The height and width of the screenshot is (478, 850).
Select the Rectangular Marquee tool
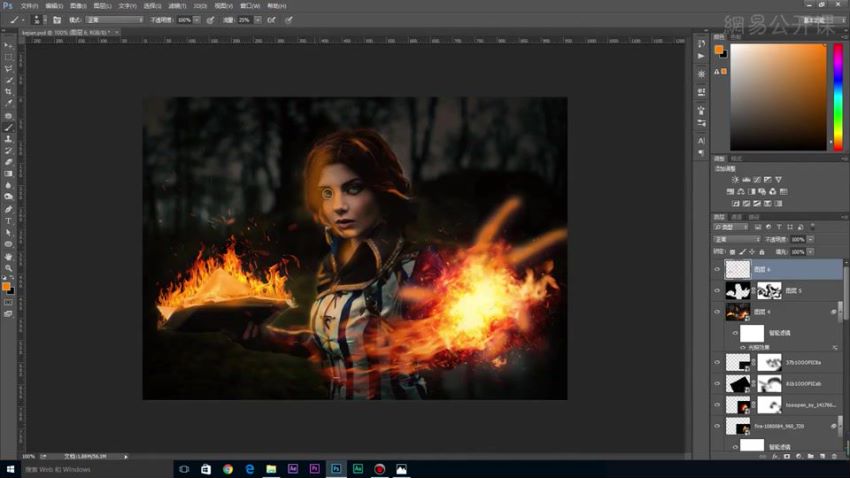[x=8, y=57]
